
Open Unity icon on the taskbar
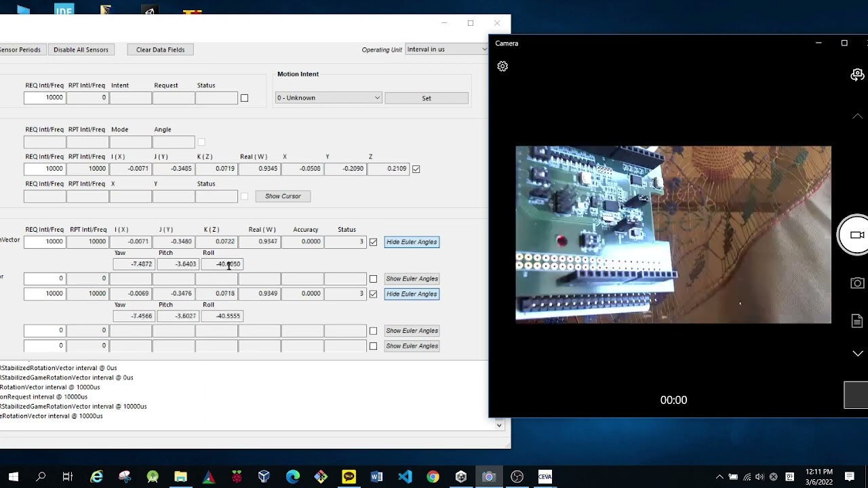461,476
